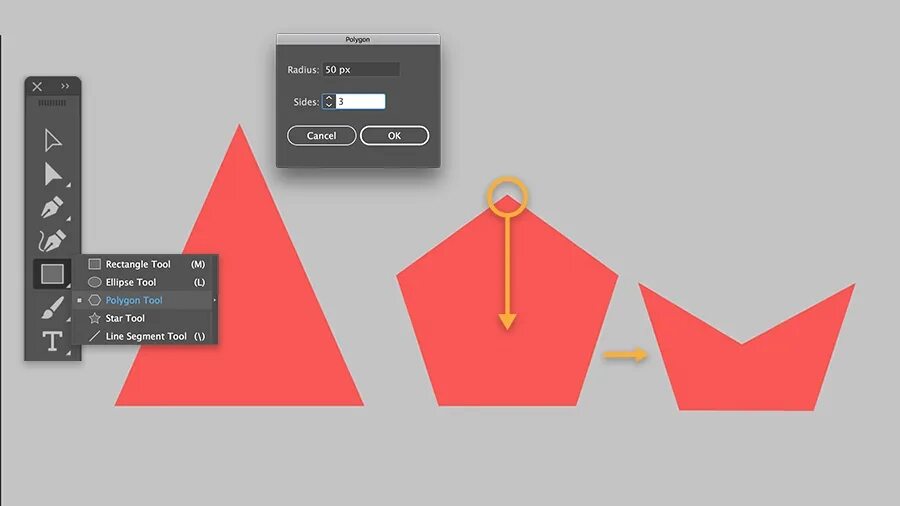Select the Curvature tool

pos(52,241)
